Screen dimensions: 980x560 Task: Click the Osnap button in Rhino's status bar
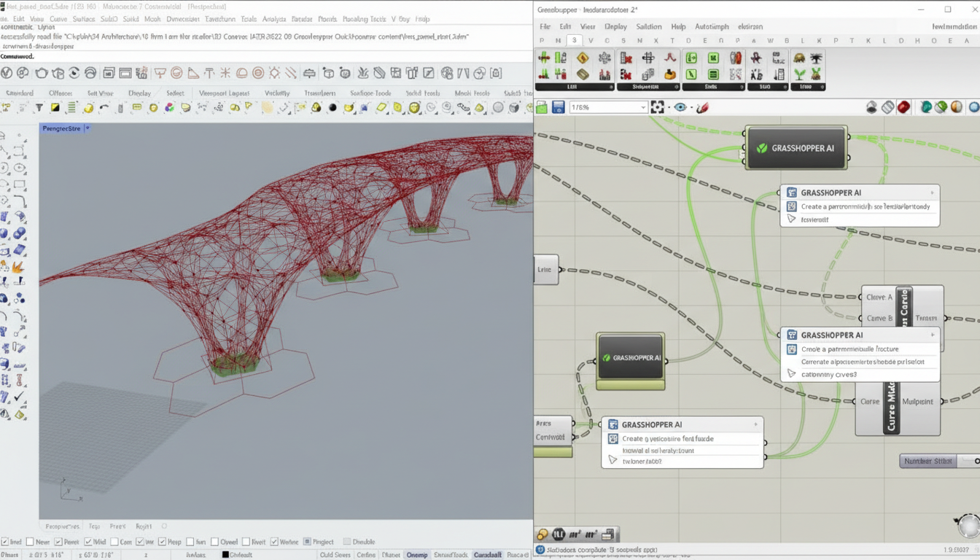(x=416, y=554)
